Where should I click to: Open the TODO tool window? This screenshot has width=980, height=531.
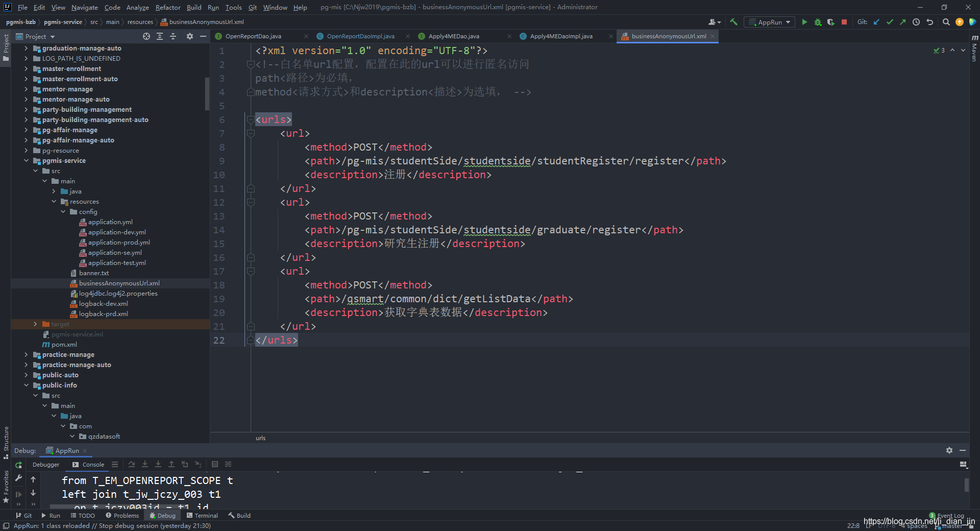coord(83,516)
